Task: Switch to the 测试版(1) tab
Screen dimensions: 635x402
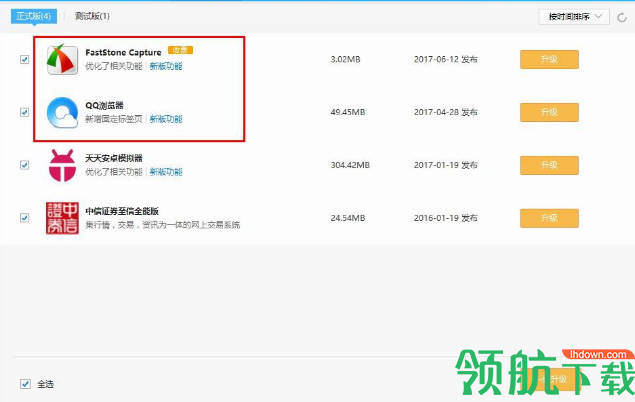Action: pyautogui.click(x=92, y=16)
